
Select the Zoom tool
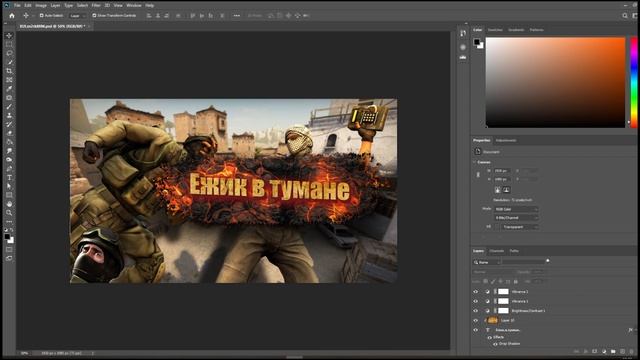click(x=9, y=213)
